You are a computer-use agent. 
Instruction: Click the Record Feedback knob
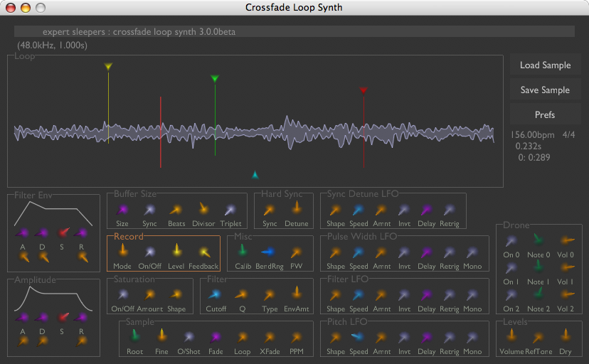click(x=204, y=252)
